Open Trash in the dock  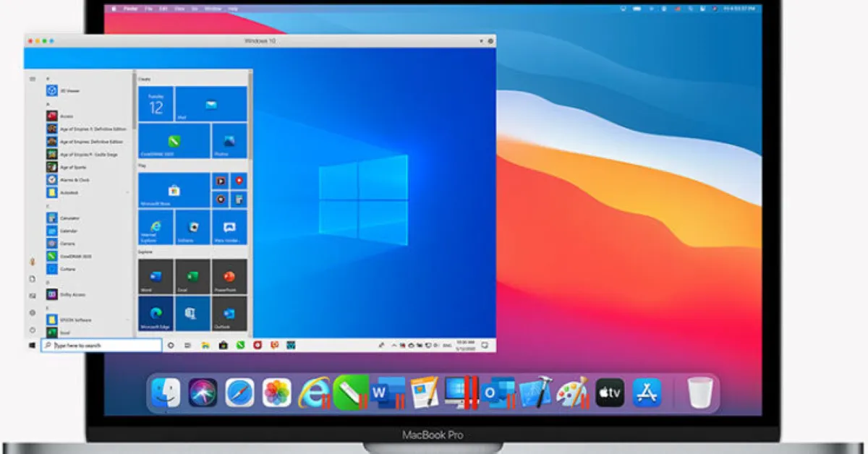point(699,393)
